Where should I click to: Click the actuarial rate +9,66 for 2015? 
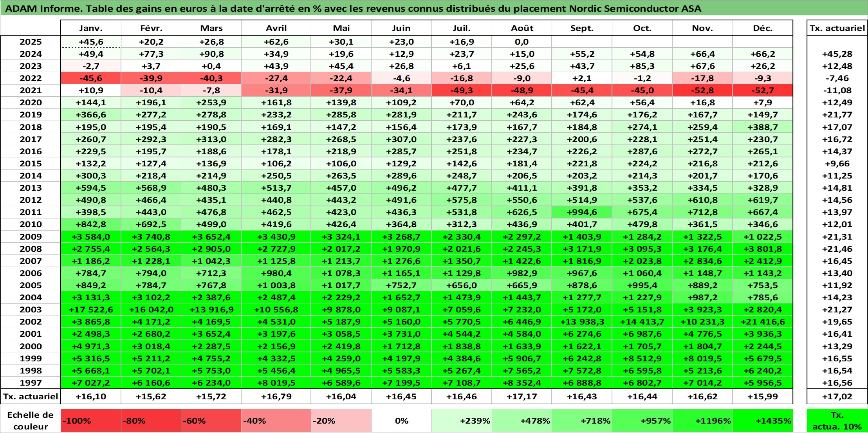click(x=837, y=164)
